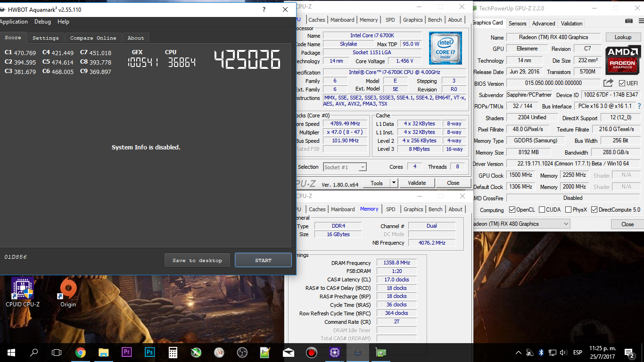Click the Intel Core i7 logo in CPU-Z
The image size is (644, 362).
[x=445, y=48]
